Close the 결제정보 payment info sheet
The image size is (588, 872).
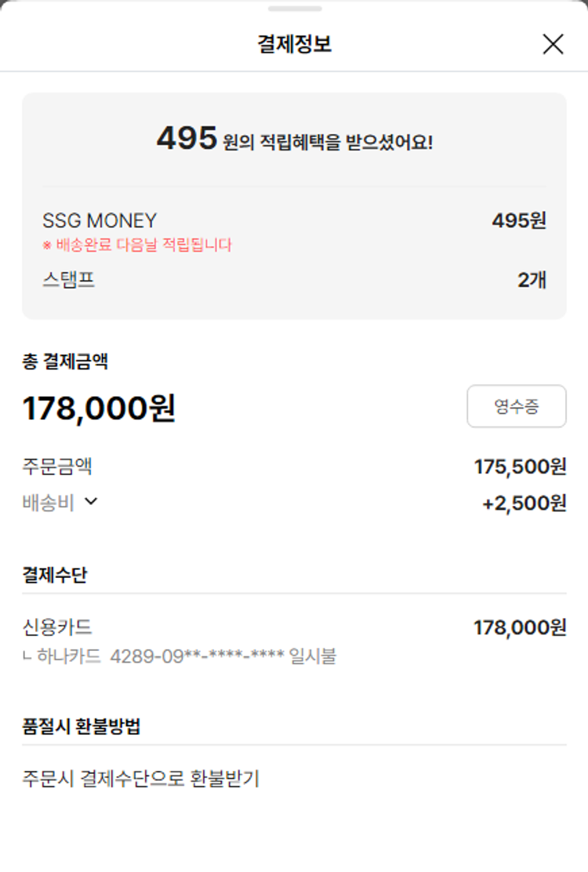pyautogui.click(x=553, y=45)
